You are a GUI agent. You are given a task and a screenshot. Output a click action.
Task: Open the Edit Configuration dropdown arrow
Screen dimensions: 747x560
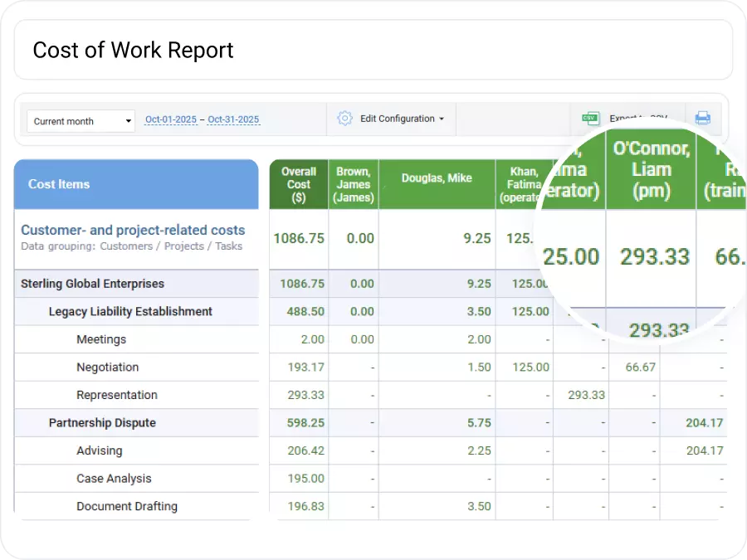[442, 119]
